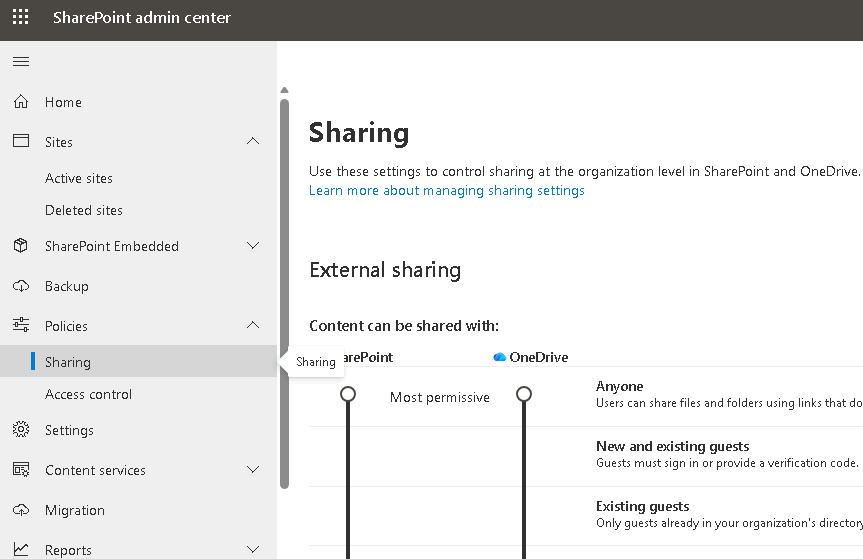This screenshot has width=863, height=559.
Task: Click the Backup cloud icon
Action: pos(21,286)
